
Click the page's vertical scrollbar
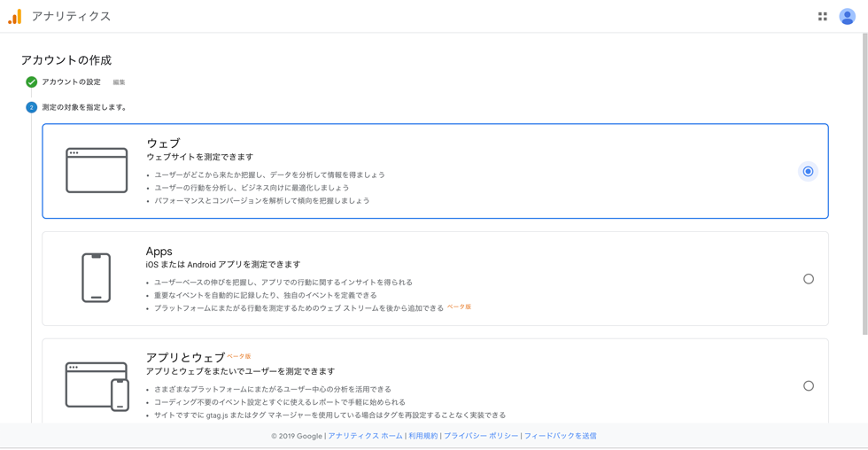[864, 183]
